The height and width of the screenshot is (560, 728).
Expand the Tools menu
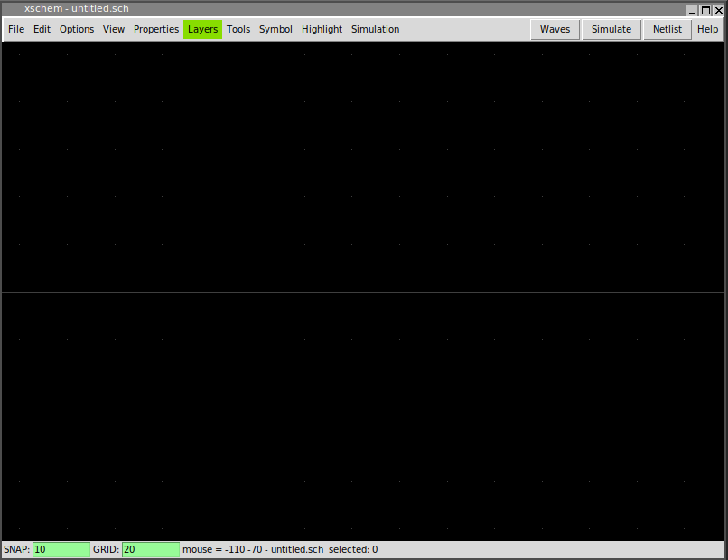(x=238, y=29)
